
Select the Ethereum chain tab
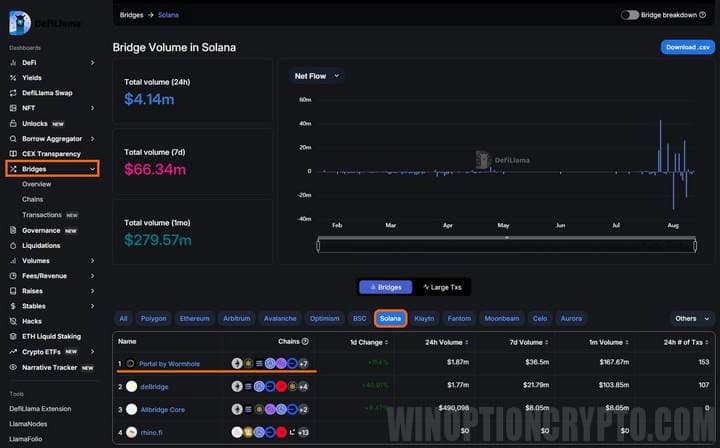click(194, 318)
